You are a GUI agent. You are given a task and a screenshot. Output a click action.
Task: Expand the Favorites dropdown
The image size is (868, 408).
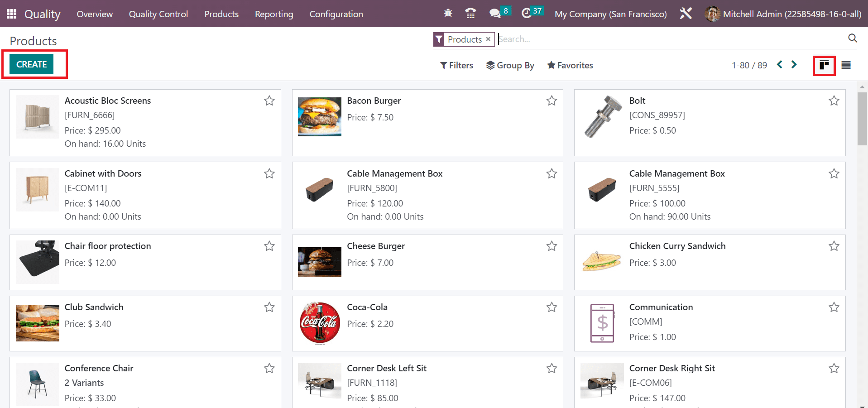point(570,65)
